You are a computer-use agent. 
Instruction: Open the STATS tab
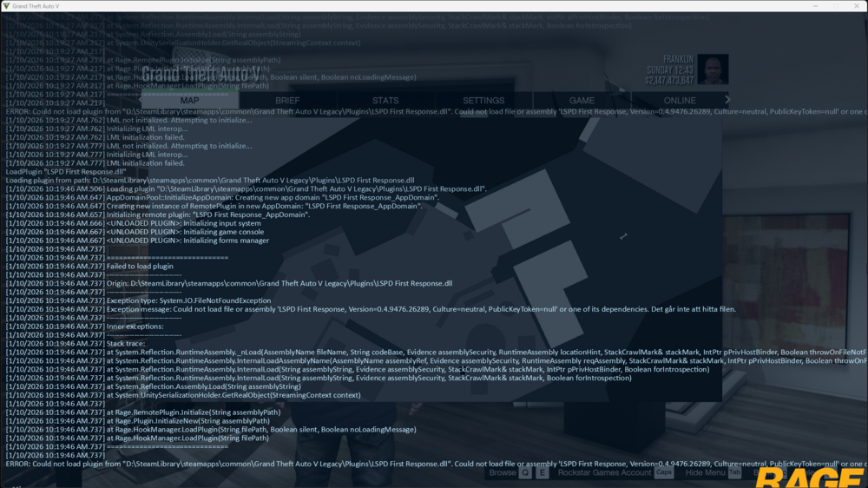click(x=385, y=100)
